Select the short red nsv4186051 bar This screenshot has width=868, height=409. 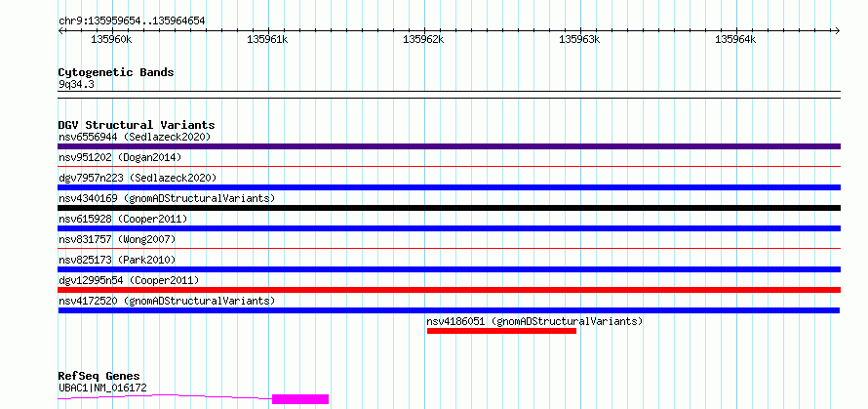coord(501,331)
